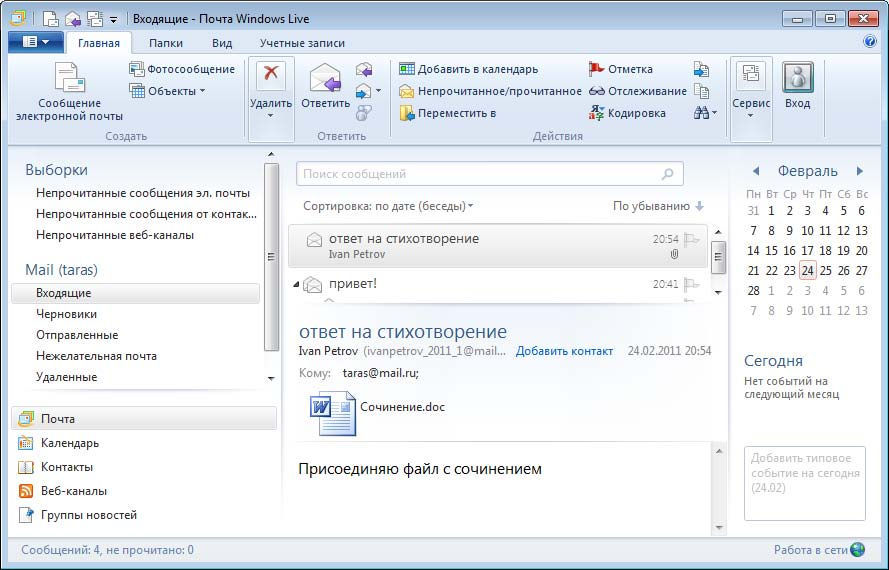The height and width of the screenshot is (570, 889).
Task: Collapse the привет! conversation triangle
Action: (296, 285)
